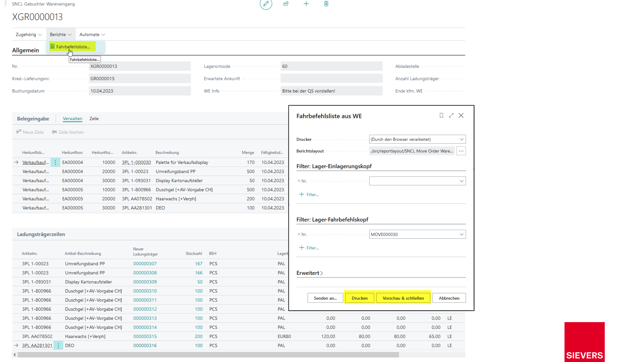Click the Zeile löschen action
Image resolution: width=644 pixels, height=362 pixels.
[x=68, y=132]
